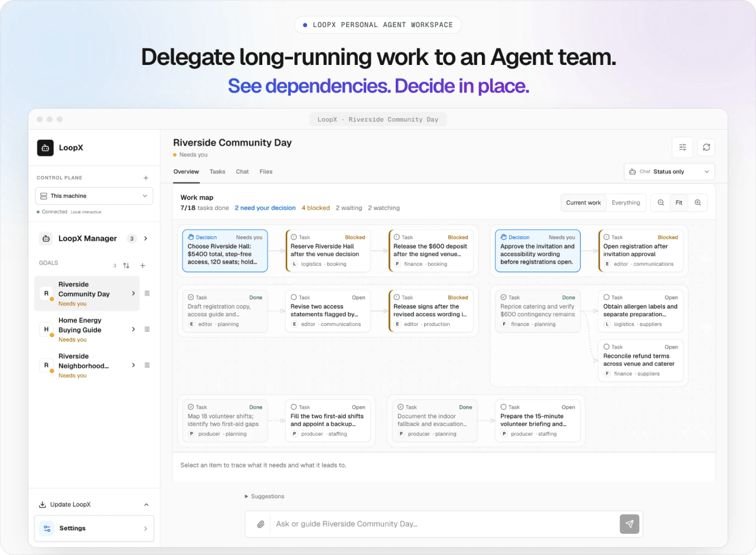Viewport: 756px width, 555px height.
Task: Open the Tasks tab
Action: [x=217, y=172]
